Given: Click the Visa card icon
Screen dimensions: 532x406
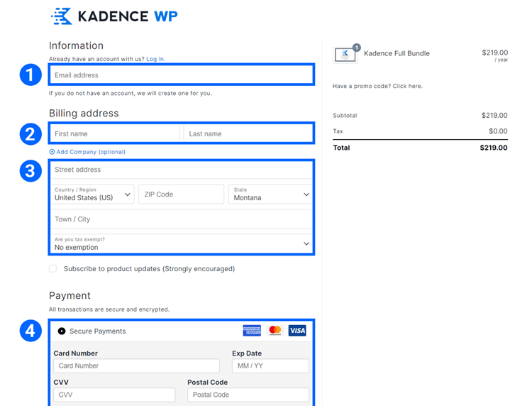Looking at the screenshot, I should click(297, 331).
